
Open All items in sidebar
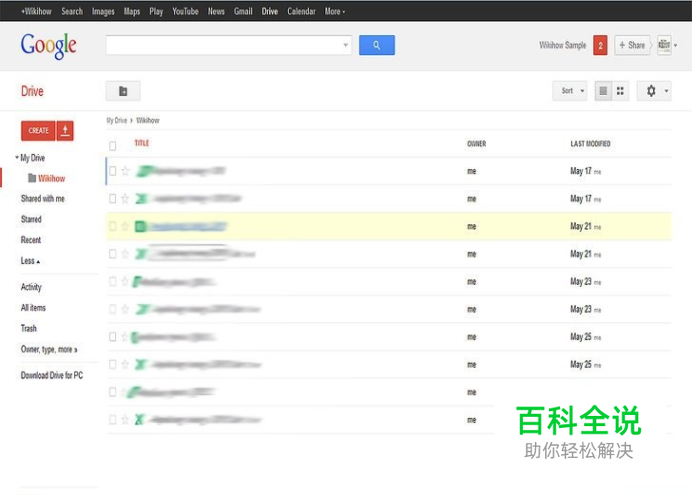[33, 308]
